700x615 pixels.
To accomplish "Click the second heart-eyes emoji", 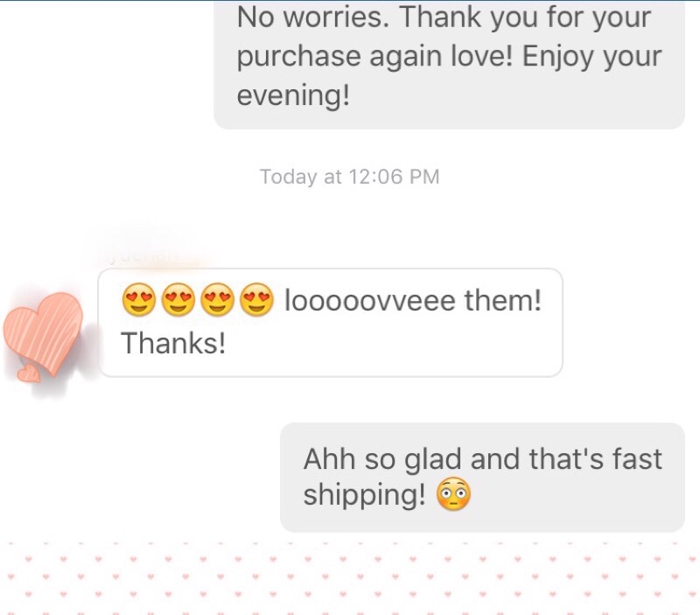I will click(178, 300).
